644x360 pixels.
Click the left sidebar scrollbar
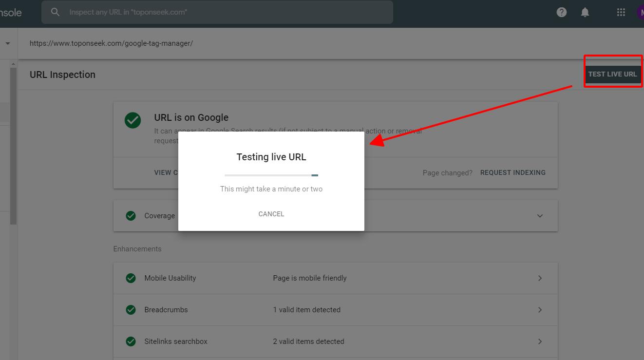pos(14,146)
